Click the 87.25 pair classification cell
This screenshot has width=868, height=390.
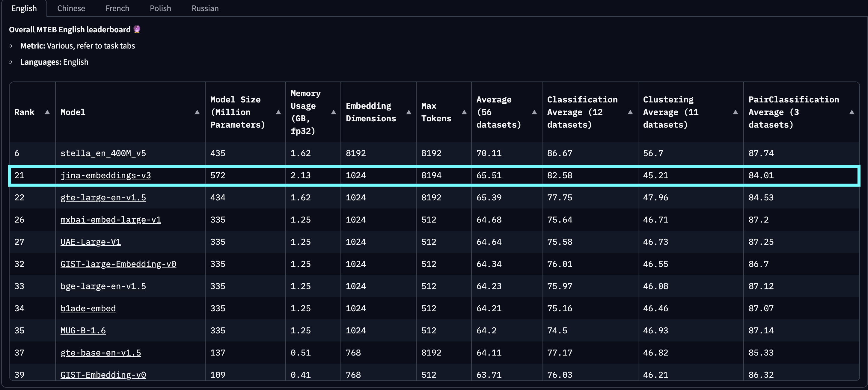pyautogui.click(x=801, y=242)
